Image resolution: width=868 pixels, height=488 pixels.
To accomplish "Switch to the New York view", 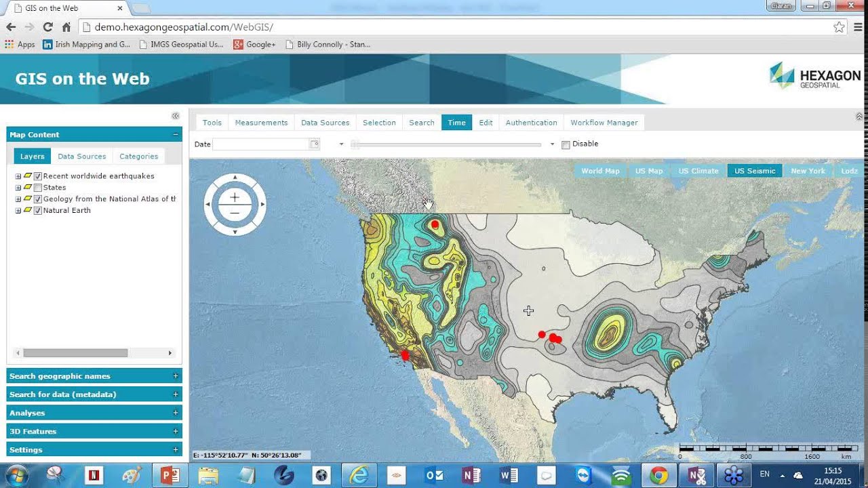I will 808,171.
